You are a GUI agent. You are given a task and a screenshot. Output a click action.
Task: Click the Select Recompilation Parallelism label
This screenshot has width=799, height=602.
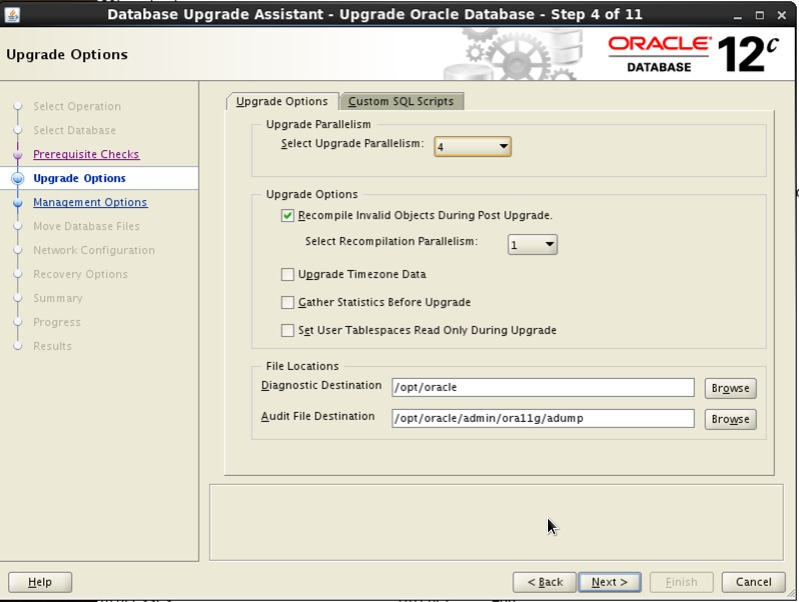tap(391, 241)
